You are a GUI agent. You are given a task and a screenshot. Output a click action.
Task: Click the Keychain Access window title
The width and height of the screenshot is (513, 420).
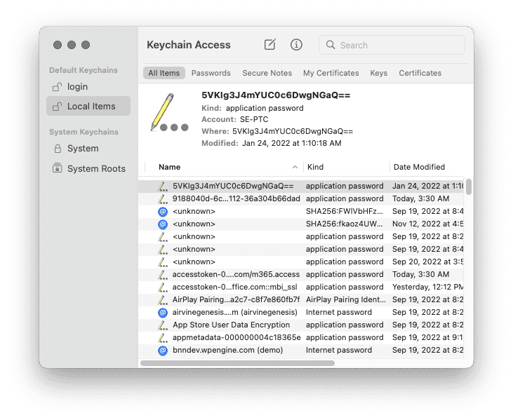tap(189, 45)
